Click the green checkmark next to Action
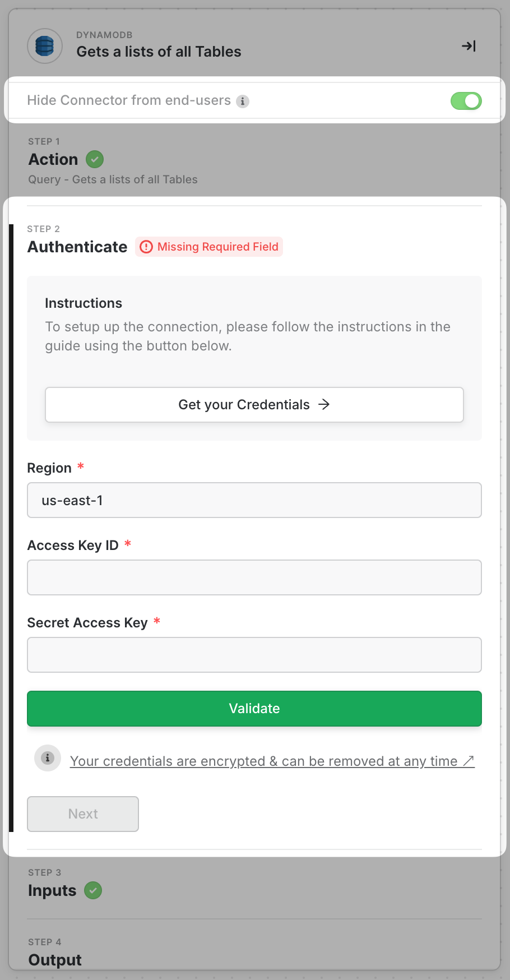 coord(95,159)
